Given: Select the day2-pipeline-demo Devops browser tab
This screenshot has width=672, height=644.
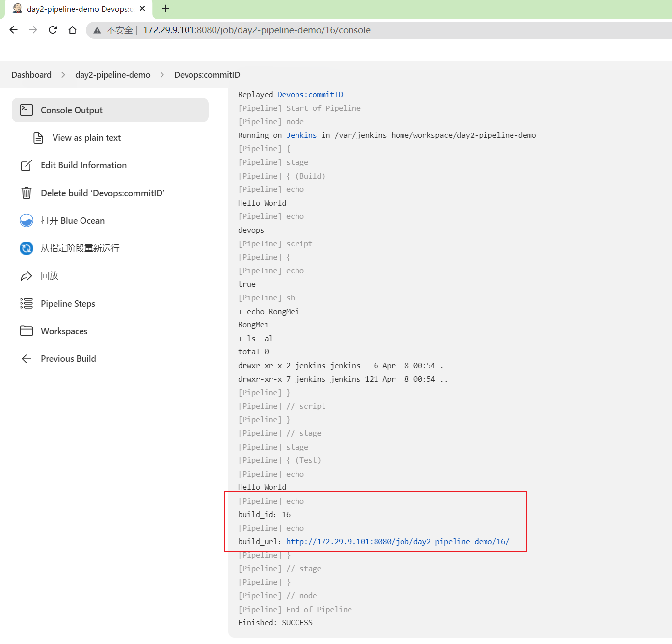Looking at the screenshot, I should (79, 9).
